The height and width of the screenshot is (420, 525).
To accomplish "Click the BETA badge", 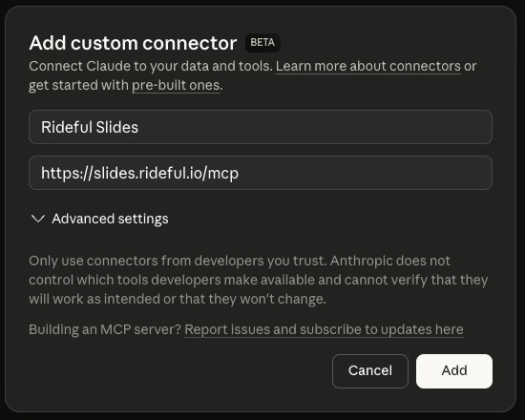I will 262,43.
